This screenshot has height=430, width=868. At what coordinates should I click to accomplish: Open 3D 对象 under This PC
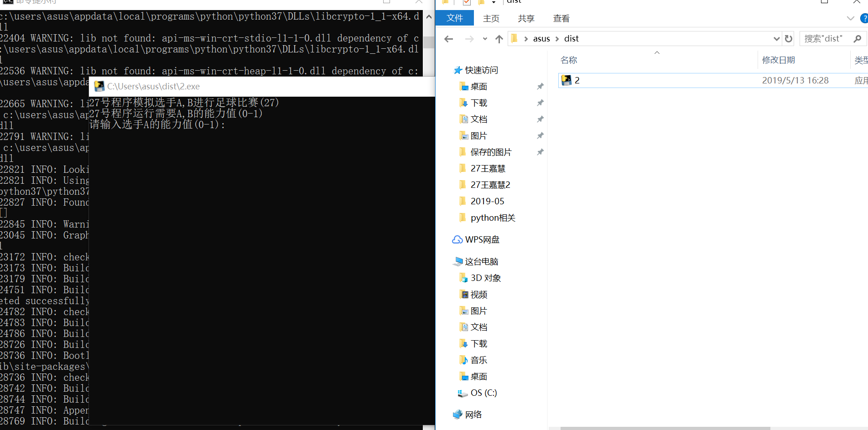(485, 278)
